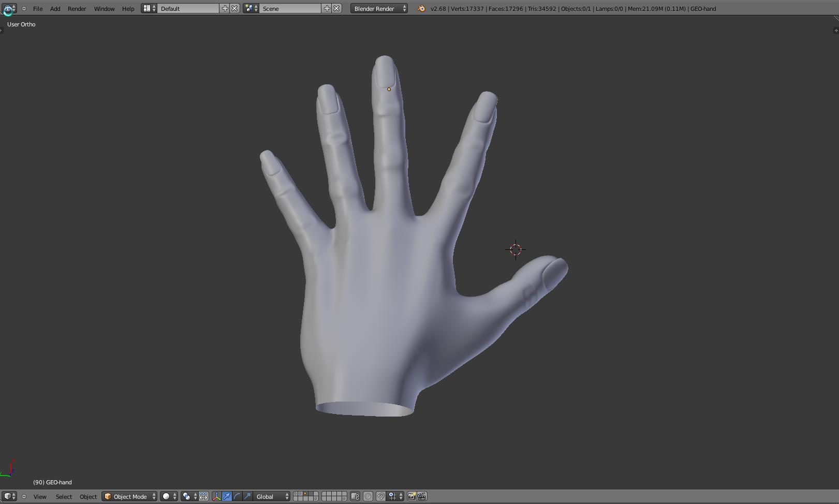Toggle the 3D manipulator widget icon

(216, 497)
